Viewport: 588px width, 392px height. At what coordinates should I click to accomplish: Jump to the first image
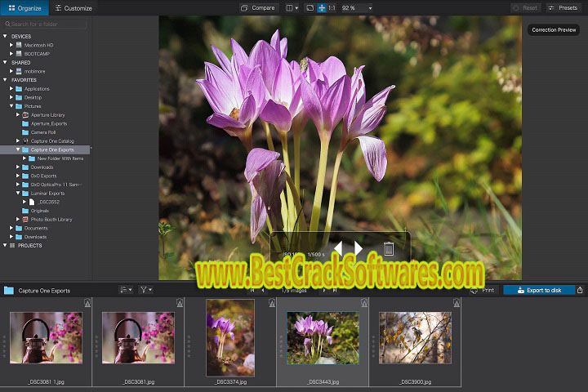click(252, 291)
